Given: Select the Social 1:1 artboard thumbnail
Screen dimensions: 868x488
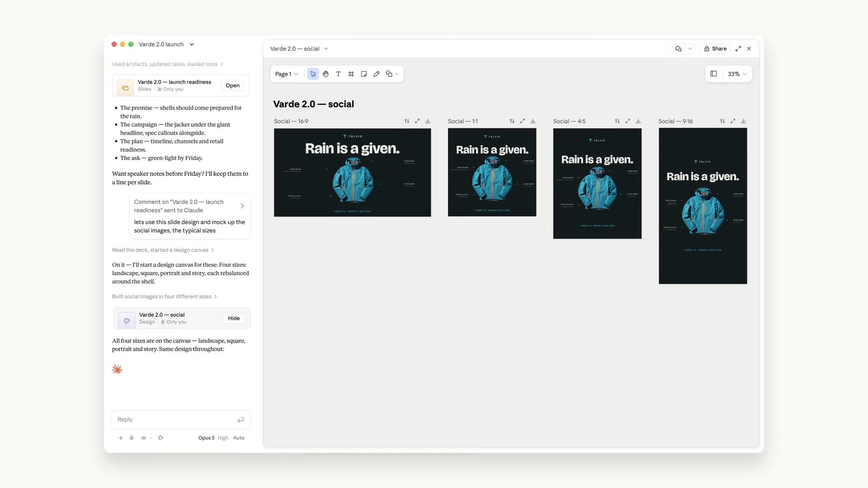Looking at the screenshot, I should pos(492,172).
